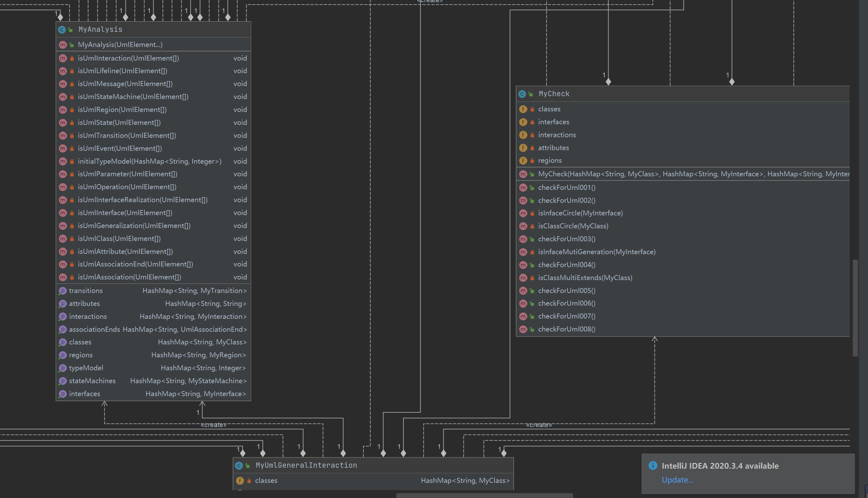Click the «create» label below MyCheck

[539, 425]
